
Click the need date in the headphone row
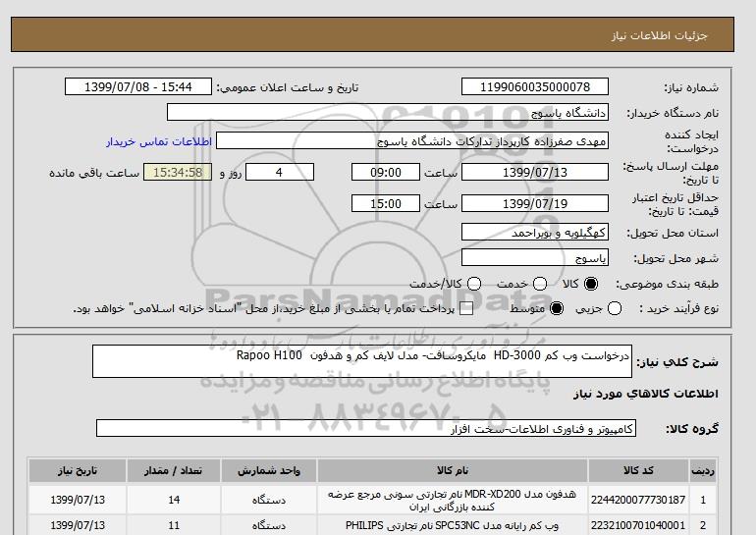click(78, 500)
